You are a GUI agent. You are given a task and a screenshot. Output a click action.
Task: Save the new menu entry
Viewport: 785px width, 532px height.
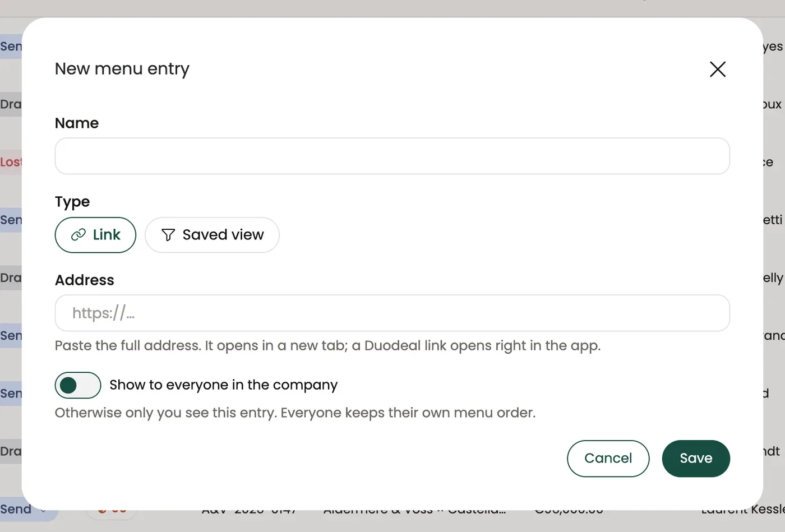tap(696, 459)
